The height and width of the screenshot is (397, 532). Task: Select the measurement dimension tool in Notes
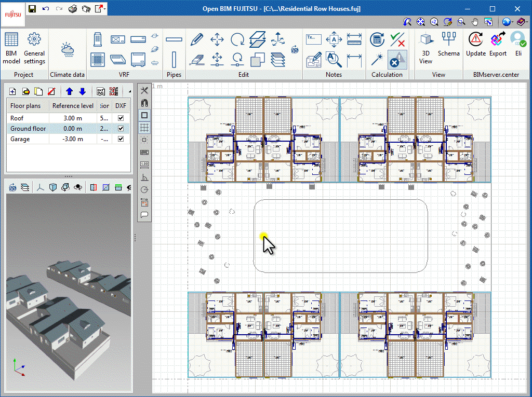click(354, 39)
